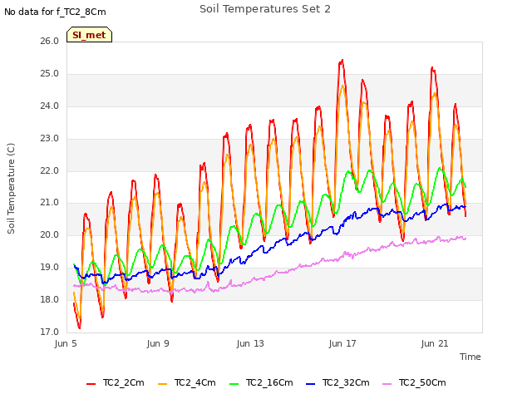This screenshot has height=399, width=532.
Task: Click the SI_met annotation tag
Action: [89, 35]
